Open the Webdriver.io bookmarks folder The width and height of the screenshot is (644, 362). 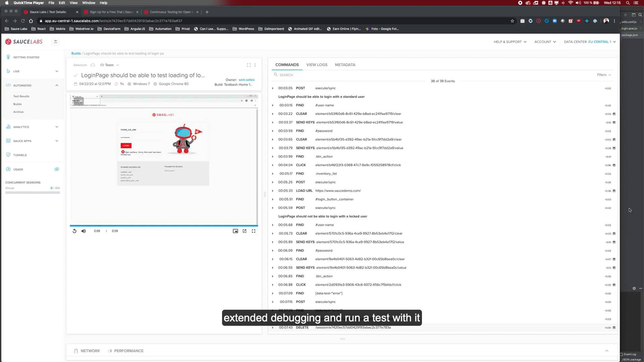click(82, 29)
